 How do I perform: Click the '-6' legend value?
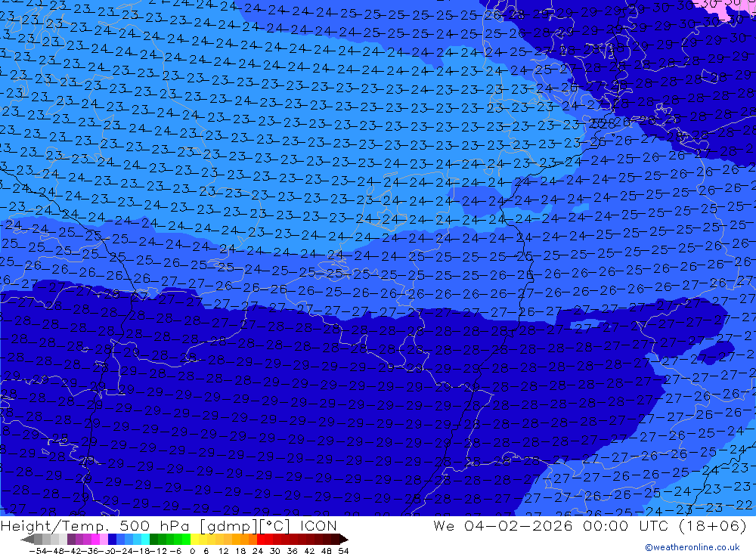point(175,551)
